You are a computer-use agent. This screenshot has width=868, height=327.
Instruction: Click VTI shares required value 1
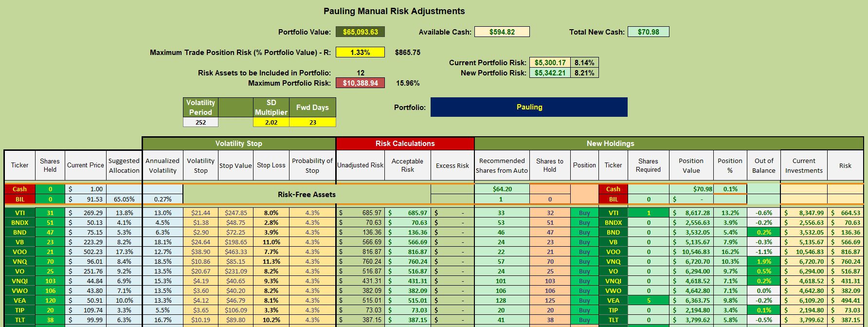(x=648, y=213)
